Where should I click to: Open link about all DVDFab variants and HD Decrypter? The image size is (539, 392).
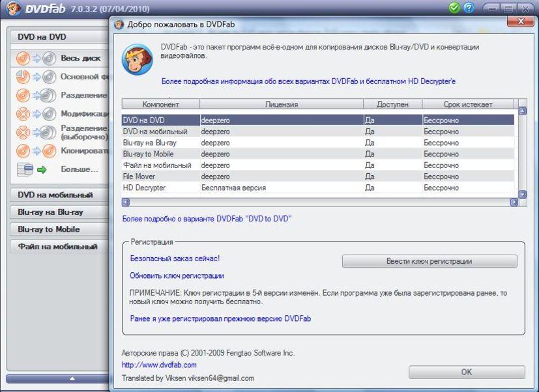[308, 81]
